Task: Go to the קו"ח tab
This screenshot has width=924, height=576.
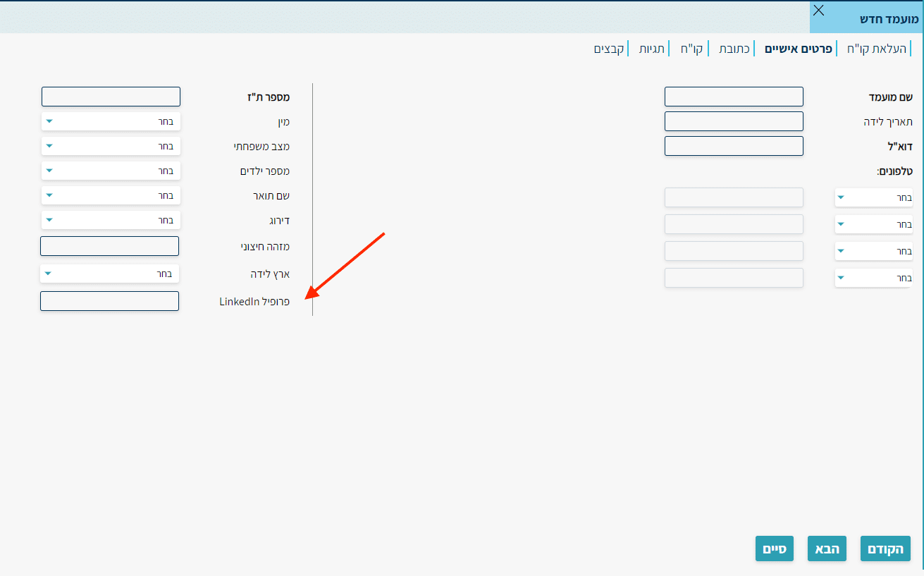Action: click(x=691, y=49)
